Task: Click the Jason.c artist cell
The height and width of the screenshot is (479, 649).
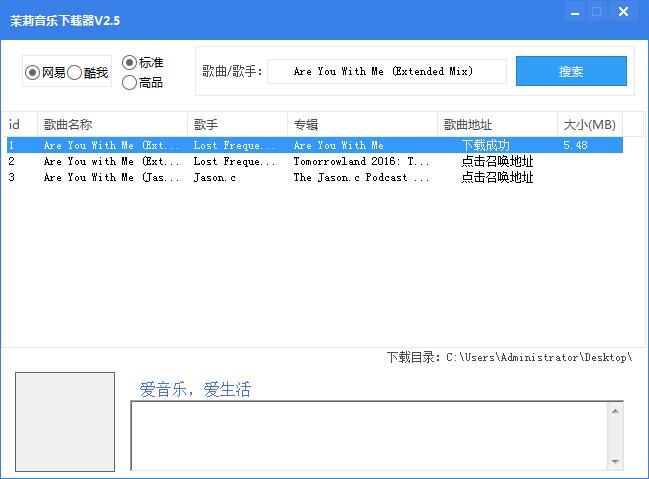Action: tap(214, 178)
